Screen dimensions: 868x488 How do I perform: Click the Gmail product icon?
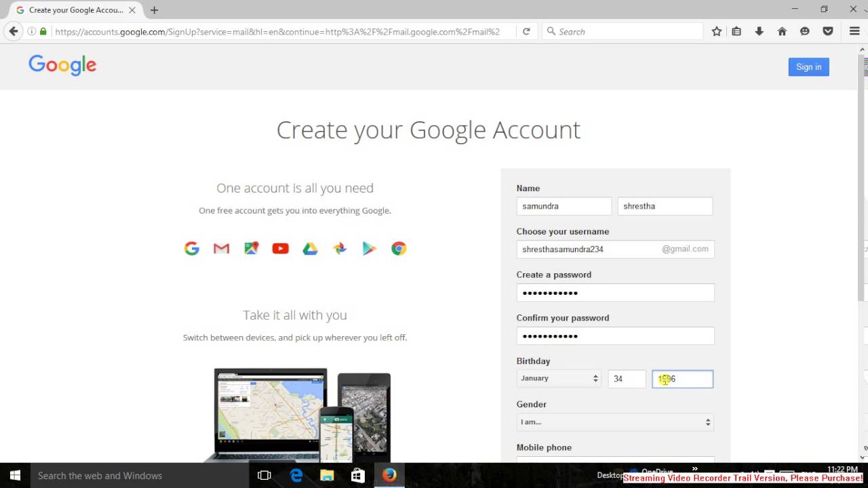click(x=221, y=249)
